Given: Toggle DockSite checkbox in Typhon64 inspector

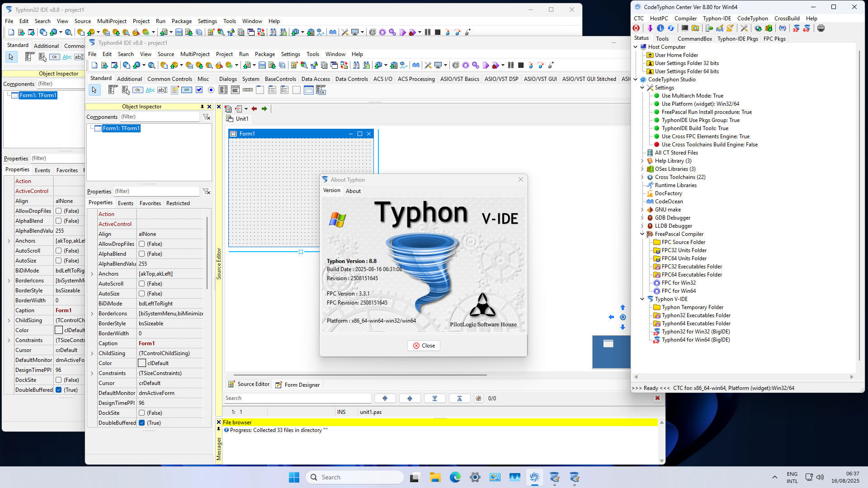Looking at the screenshot, I should tap(142, 413).
